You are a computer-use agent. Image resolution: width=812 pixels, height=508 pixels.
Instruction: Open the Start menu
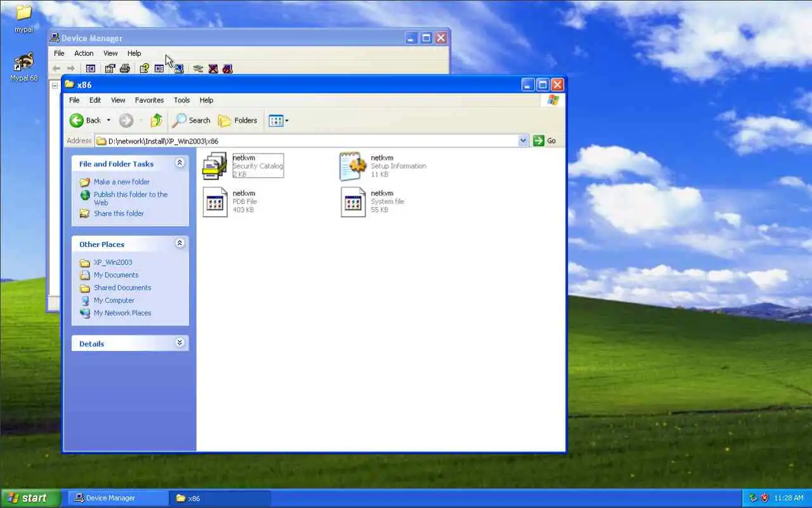[x=31, y=498]
